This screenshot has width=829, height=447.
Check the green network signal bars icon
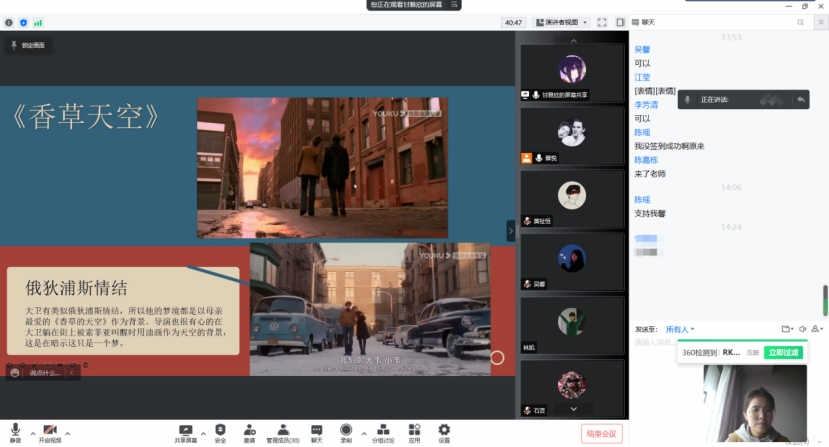(x=38, y=23)
